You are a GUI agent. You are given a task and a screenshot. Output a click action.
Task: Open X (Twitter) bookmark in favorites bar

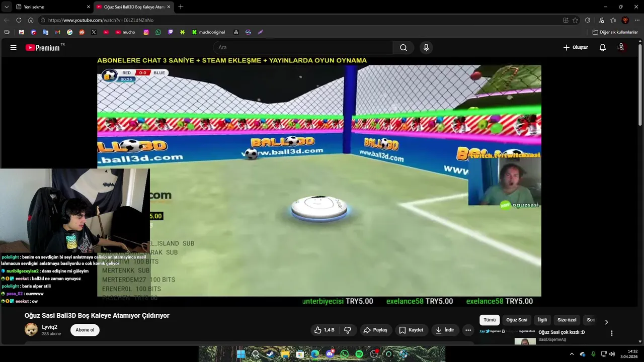click(x=94, y=32)
